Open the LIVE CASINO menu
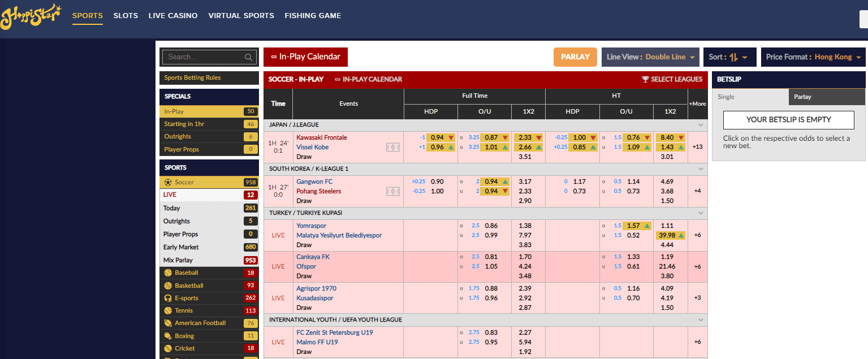Image resolution: width=868 pixels, height=359 pixels. tap(173, 16)
